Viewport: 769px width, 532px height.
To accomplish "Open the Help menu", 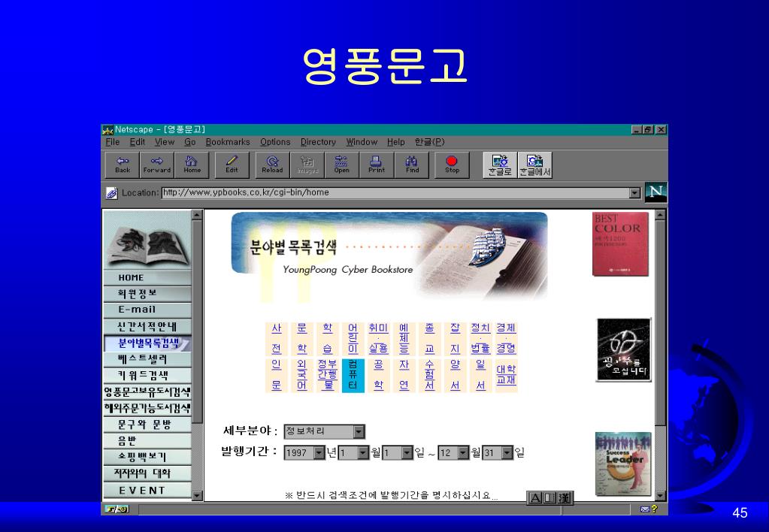I will pyautogui.click(x=396, y=142).
